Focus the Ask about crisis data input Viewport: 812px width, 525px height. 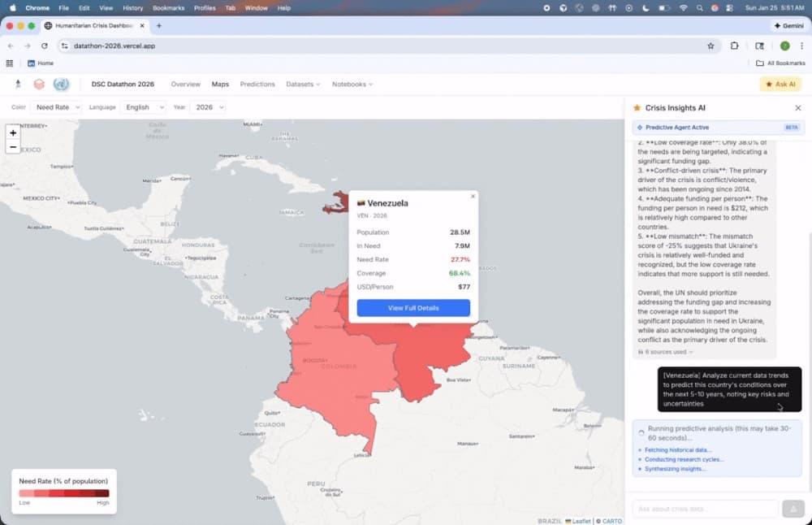tap(705, 509)
